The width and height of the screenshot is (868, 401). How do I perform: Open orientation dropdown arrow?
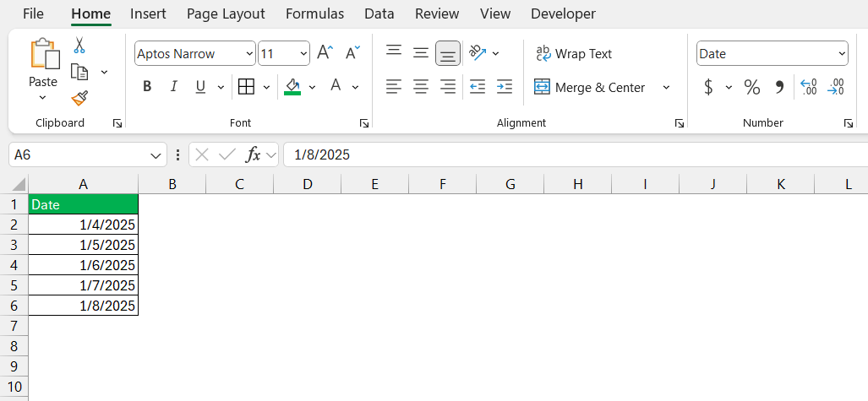(x=495, y=54)
